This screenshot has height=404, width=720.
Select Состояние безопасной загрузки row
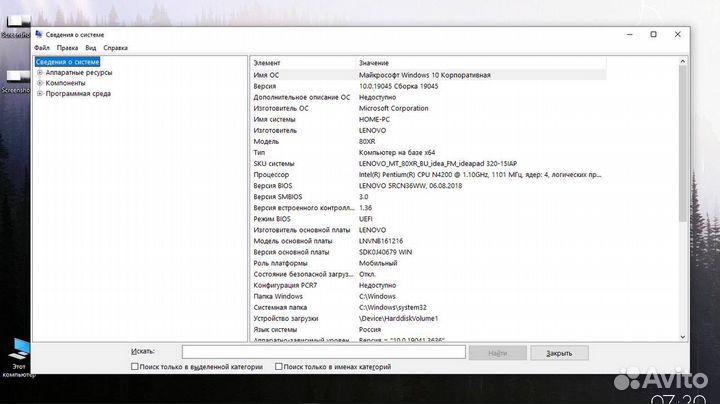tap(428, 274)
